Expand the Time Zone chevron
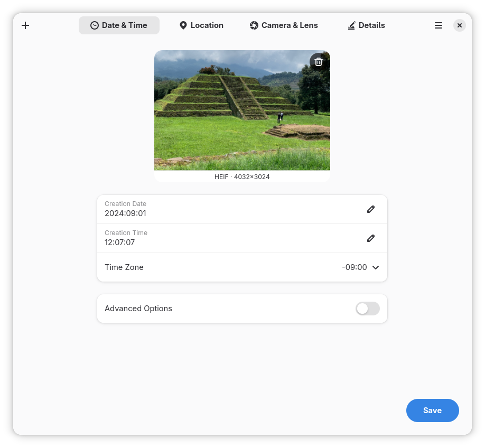 pyautogui.click(x=376, y=267)
